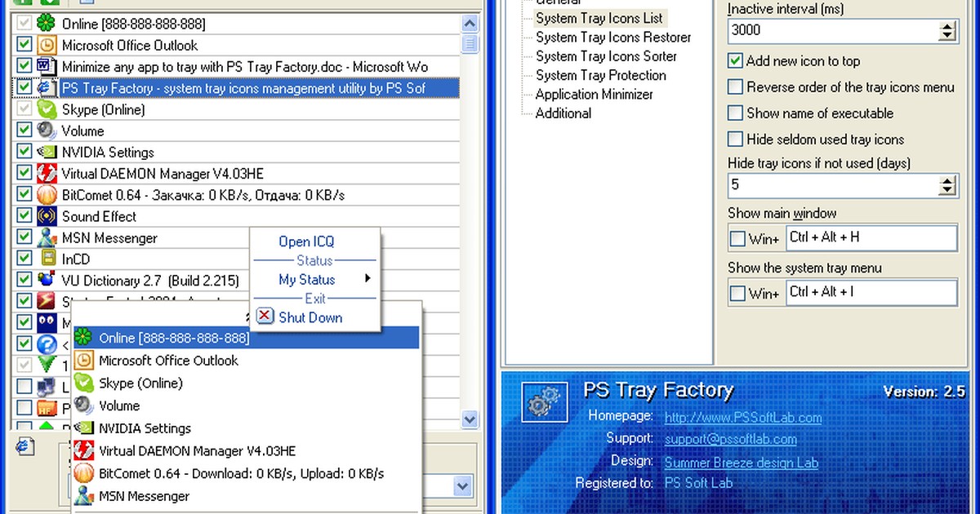Screen dimensions: 980x514
Task: Select Online [888-888-888-888] in the popup menu
Action: coord(246,337)
